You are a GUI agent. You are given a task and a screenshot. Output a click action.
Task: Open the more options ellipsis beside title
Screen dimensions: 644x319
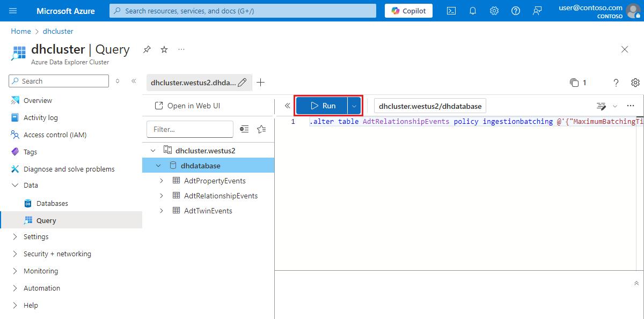tap(181, 49)
